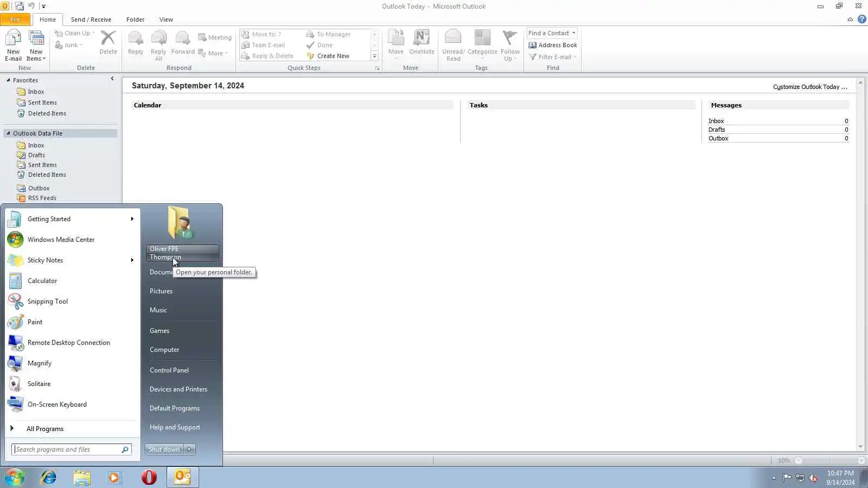The image size is (868, 488).
Task: Click the Windows Start orb
Action: pyautogui.click(x=15, y=477)
